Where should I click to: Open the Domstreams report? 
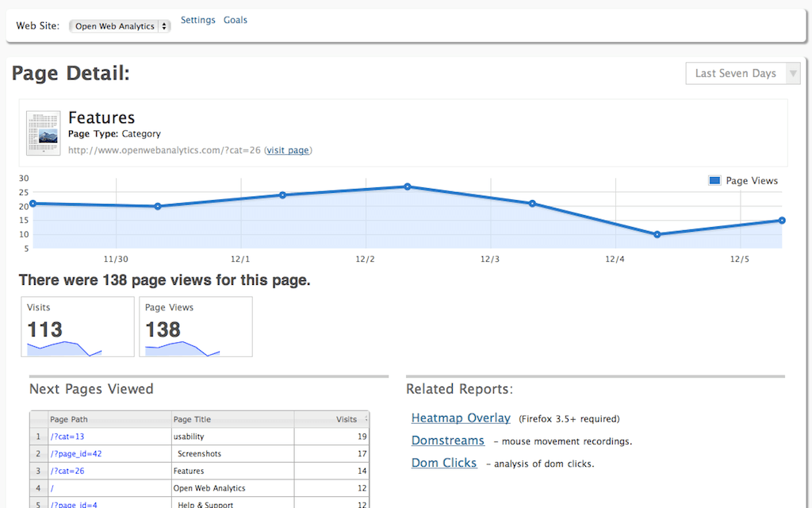(447, 441)
